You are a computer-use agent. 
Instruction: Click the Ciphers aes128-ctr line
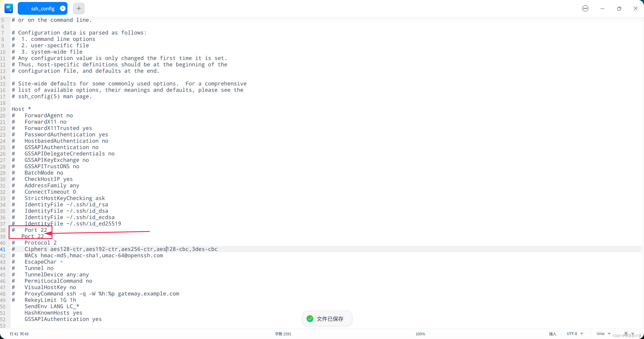pos(115,249)
